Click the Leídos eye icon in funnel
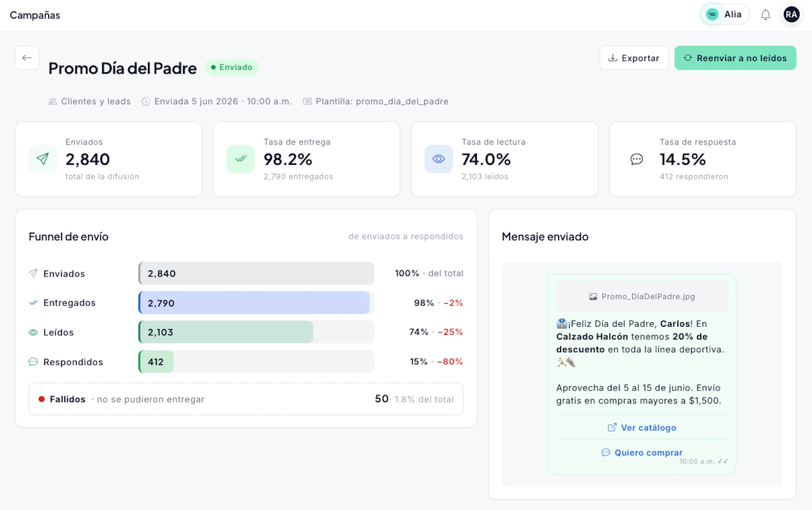This screenshot has width=812, height=510. click(33, 332)
